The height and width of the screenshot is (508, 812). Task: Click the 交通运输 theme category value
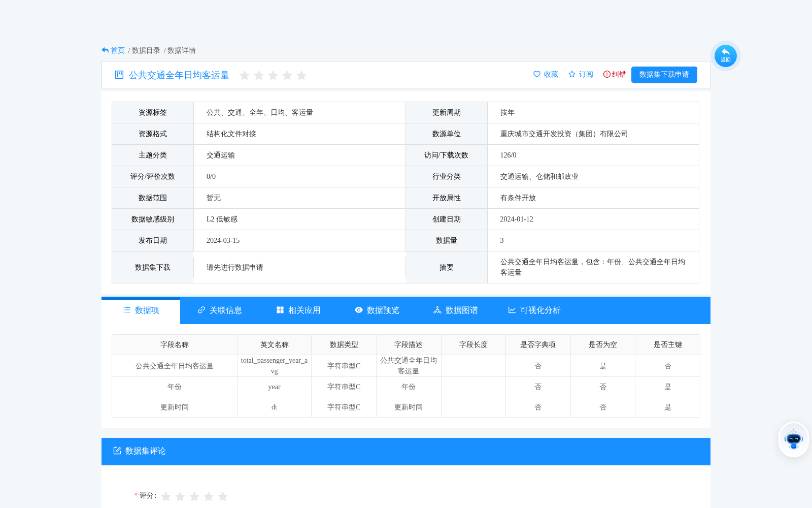(x=221, y=155)
